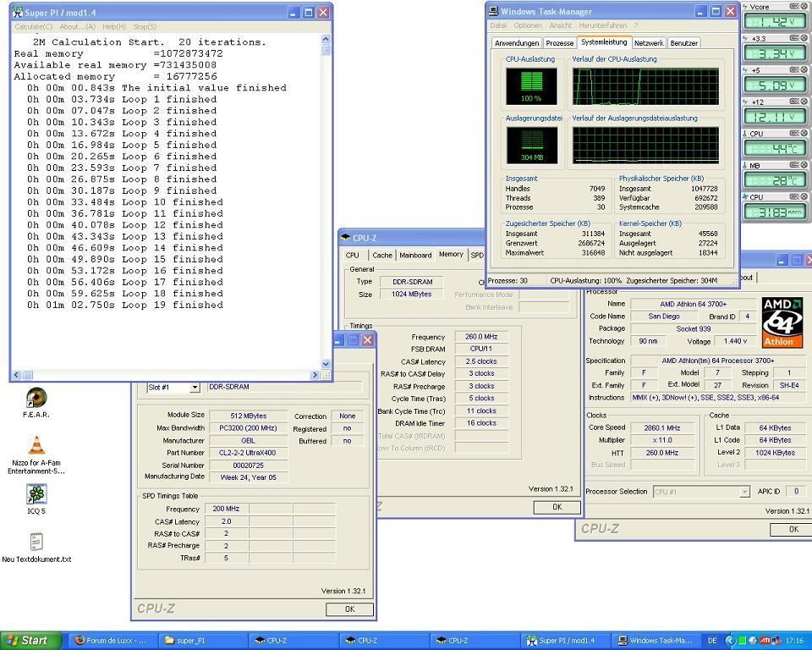Open settings icon of +5 widget
The height and width of the screenshot is (650, 812).
[x=794, y=69]
